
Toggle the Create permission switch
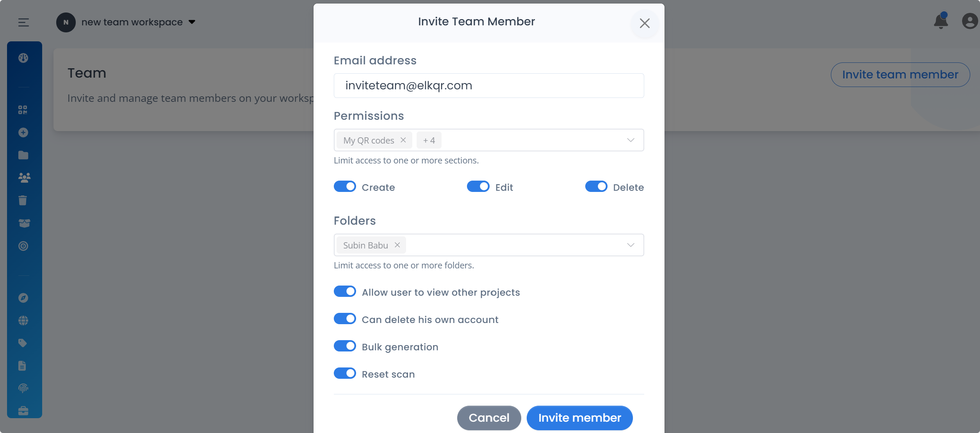(345, 187)
